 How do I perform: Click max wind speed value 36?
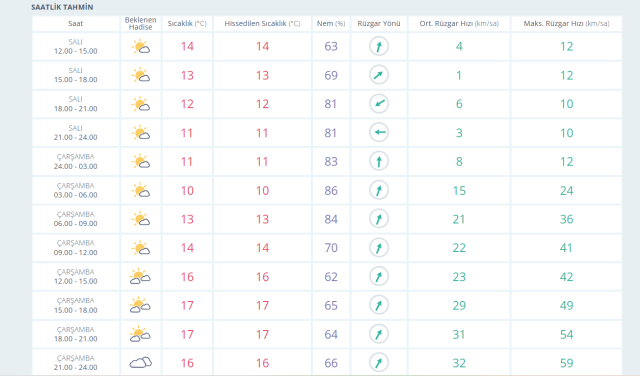567,219
